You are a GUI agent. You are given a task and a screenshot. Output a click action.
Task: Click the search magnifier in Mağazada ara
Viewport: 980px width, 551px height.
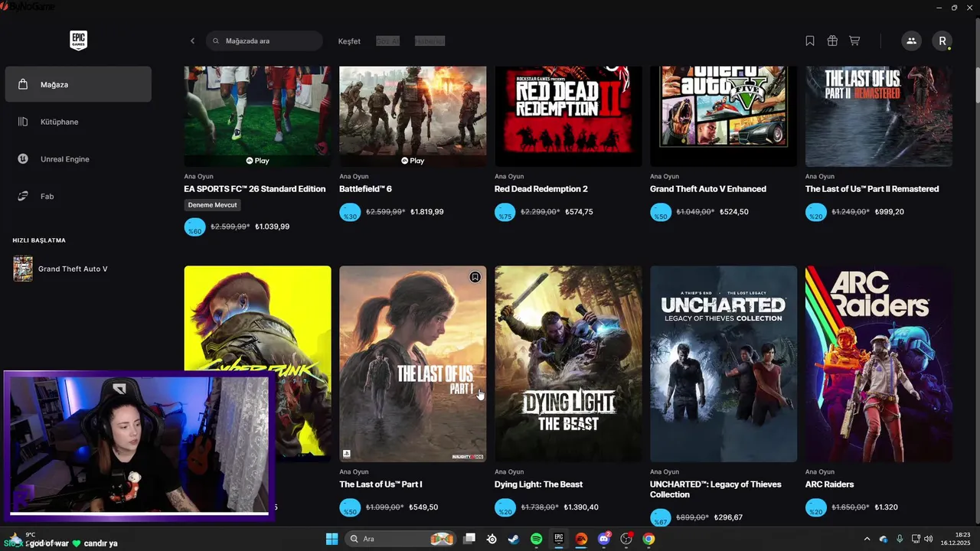[x=216, y=41]
